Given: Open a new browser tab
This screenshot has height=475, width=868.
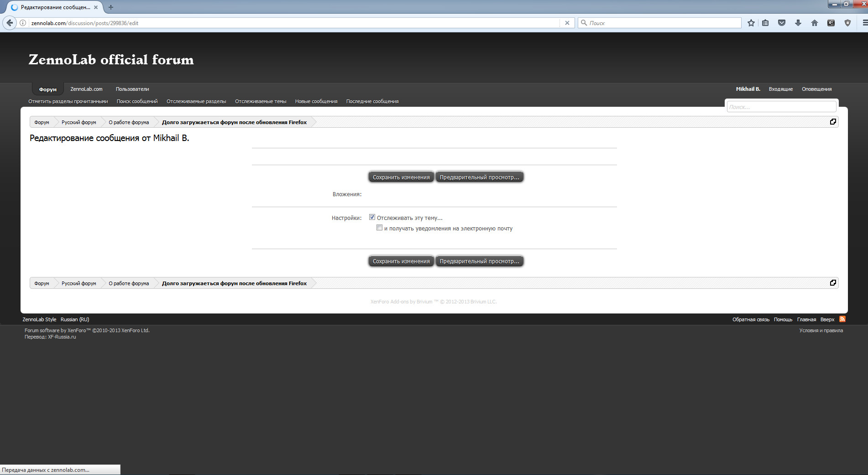Looking at the screenshot, I should (x=111, y=7).
